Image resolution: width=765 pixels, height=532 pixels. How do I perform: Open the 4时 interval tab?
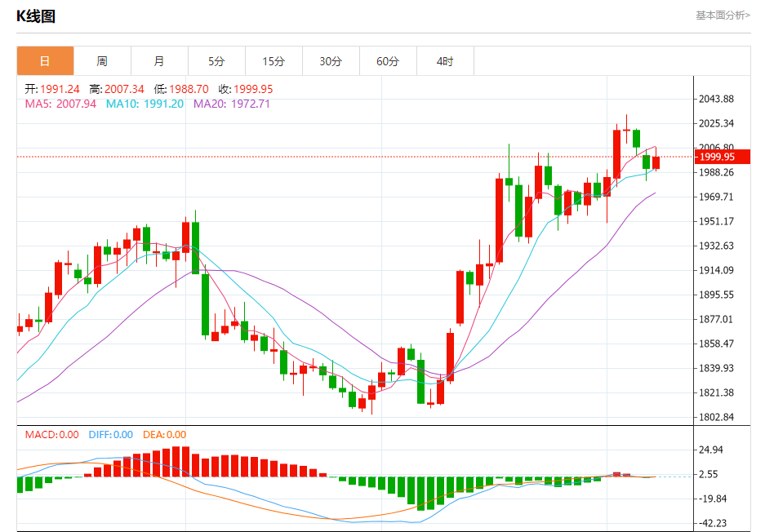[x=445, y=61]
